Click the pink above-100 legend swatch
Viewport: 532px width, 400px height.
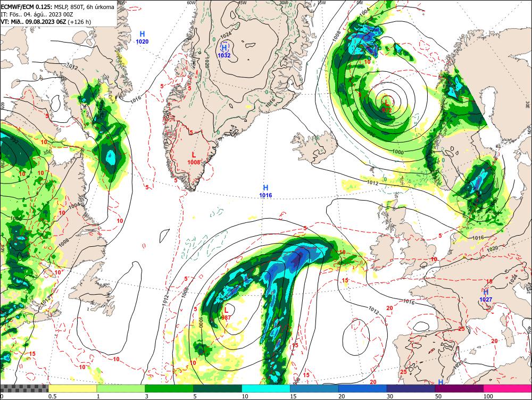[x=508, y=388]
